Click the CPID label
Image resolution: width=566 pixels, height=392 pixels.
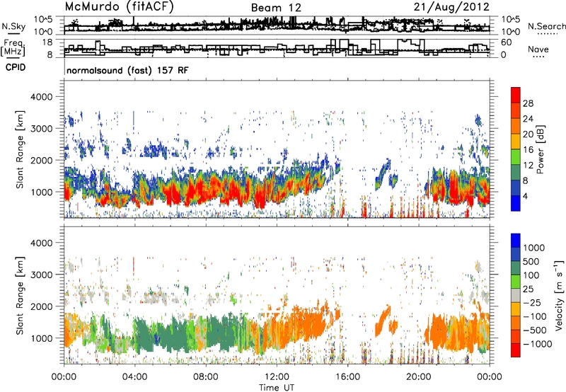coord(16,67)
